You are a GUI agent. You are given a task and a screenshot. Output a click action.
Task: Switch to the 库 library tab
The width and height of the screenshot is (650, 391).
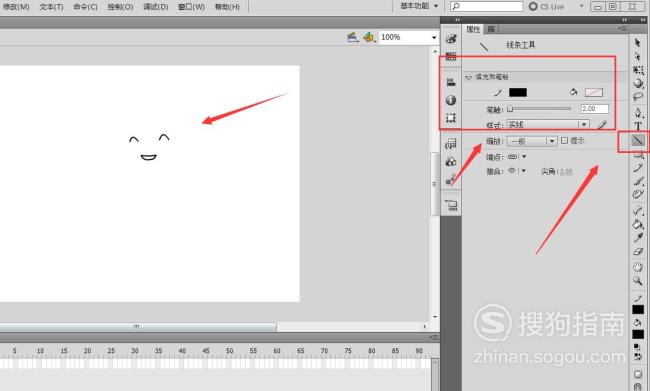(x=491, y=29)
